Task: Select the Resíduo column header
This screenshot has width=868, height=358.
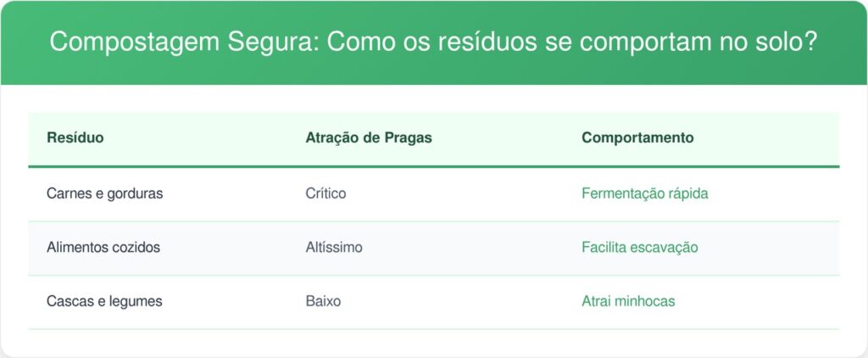Action: pos(75,138)
